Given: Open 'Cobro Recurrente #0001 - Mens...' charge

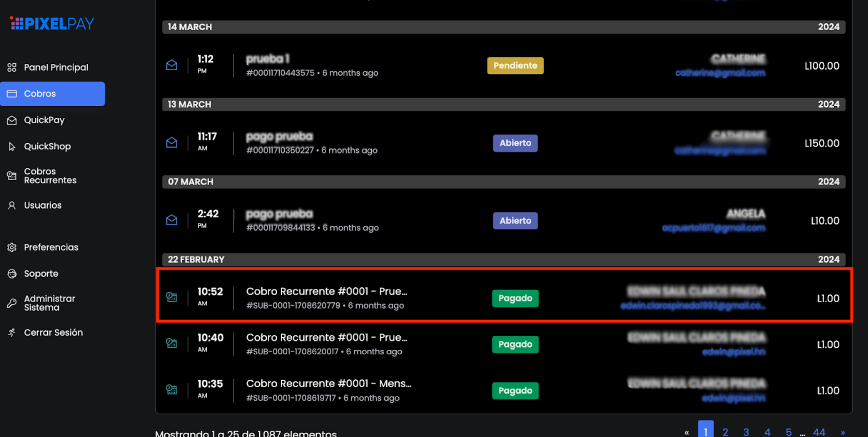Looking at the screenshot, I should [329, 383].
